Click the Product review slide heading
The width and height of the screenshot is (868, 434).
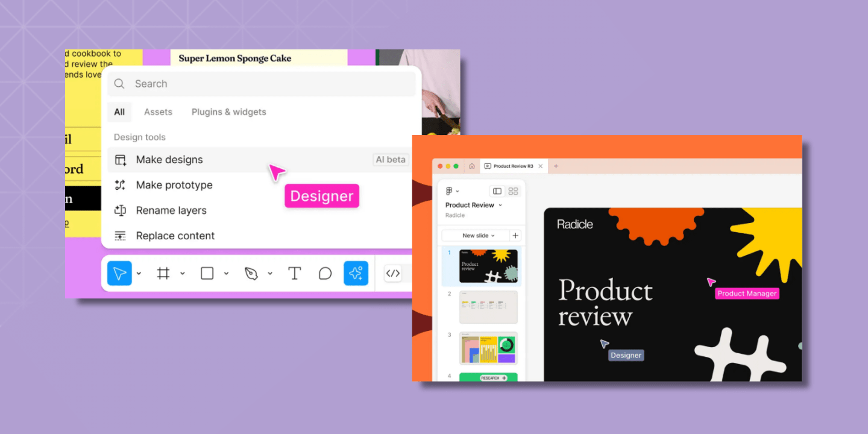(x=605, y=303)
